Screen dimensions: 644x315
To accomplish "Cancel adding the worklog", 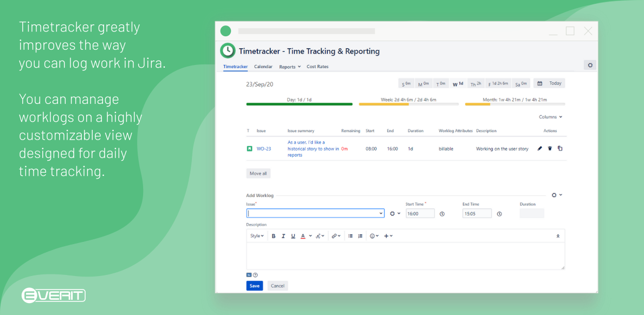I will point(278,286).
